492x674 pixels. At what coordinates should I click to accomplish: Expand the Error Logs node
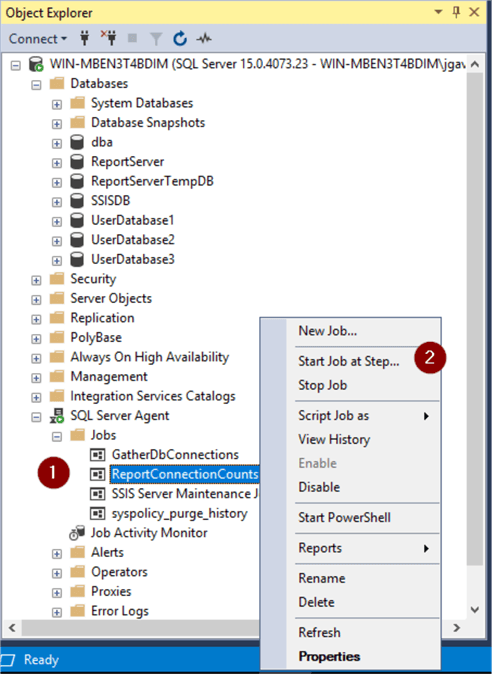(x=57, y=612)
